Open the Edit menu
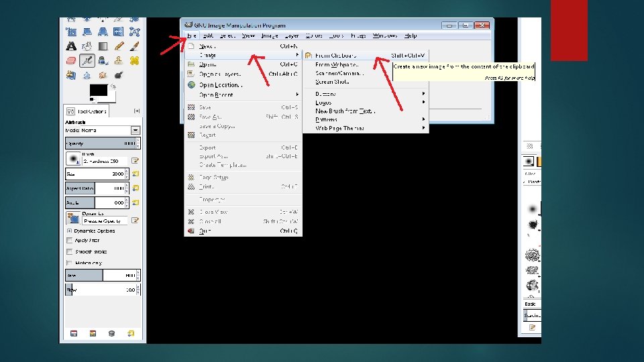644x362 pixels. tap(208, 36)
